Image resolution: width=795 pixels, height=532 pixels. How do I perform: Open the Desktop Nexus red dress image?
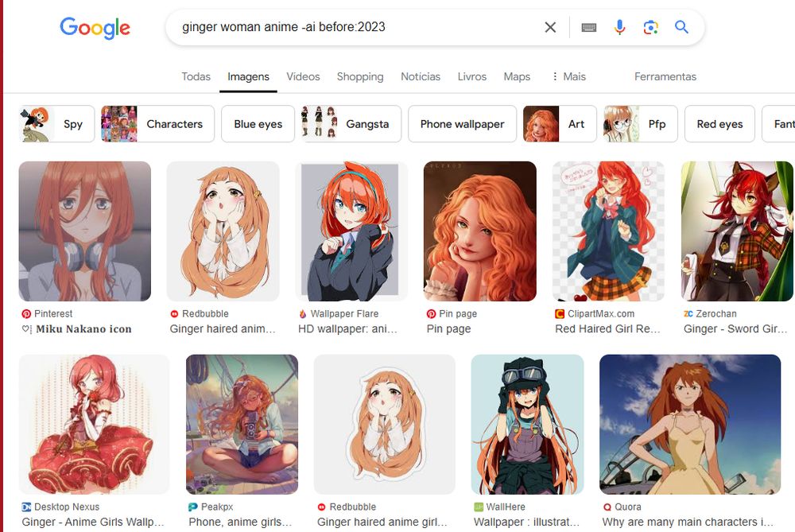point(95,425)
